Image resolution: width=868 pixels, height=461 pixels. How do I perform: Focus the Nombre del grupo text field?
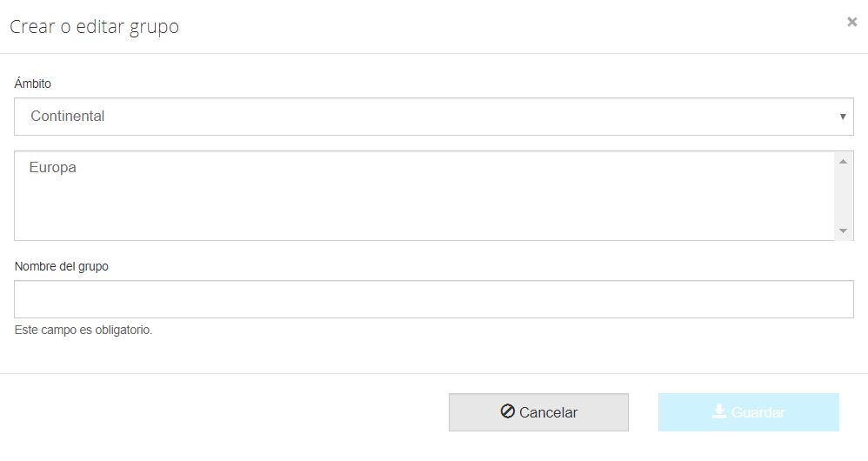433,299
